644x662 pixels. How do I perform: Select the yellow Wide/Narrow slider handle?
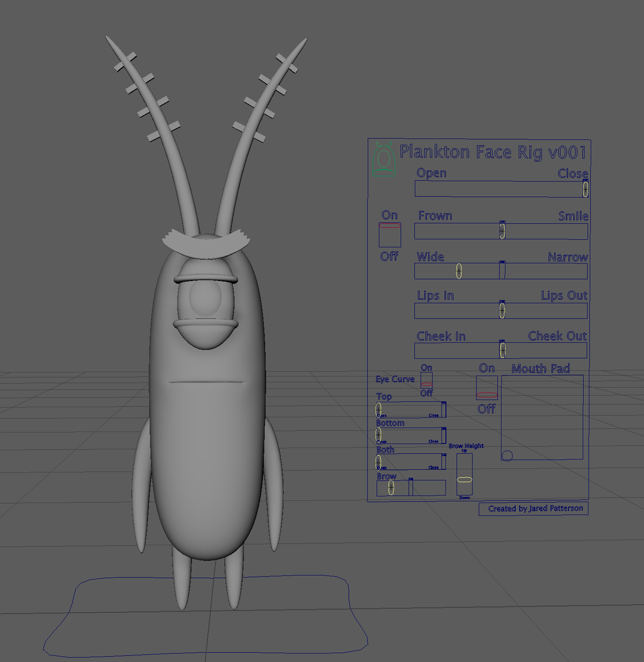(x=459, y=270)
